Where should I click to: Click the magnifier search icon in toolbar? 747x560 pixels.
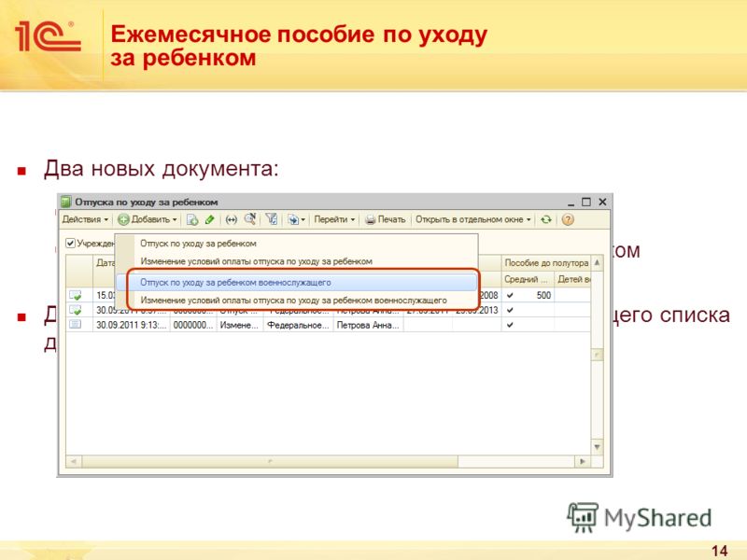[x=250, y=219]
